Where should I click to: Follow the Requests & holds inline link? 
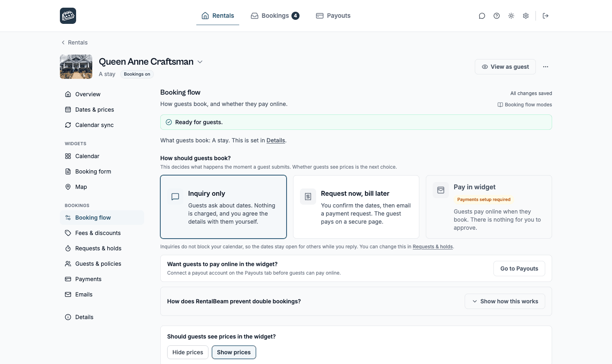click(x=433, y=247)
